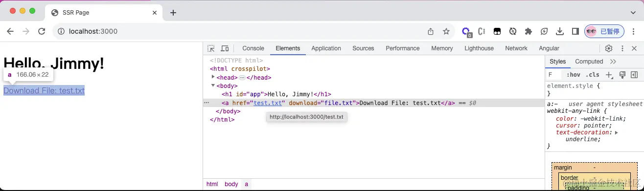This screenshot has width=644, height=191.
Task: Open the tab search chevron
Action: (633, 12)
